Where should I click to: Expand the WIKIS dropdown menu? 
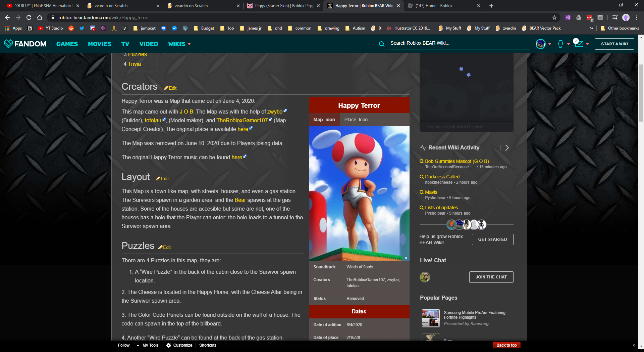[x=179, y=44]
